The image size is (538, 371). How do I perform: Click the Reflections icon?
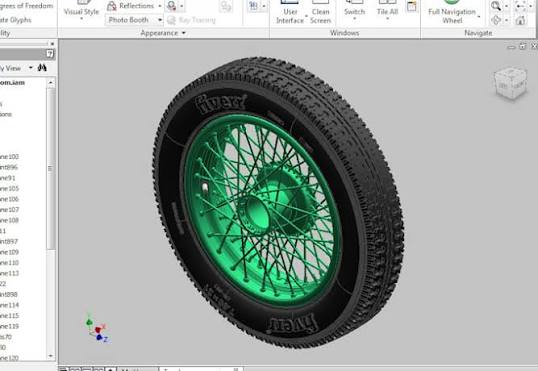coord(112,6)
